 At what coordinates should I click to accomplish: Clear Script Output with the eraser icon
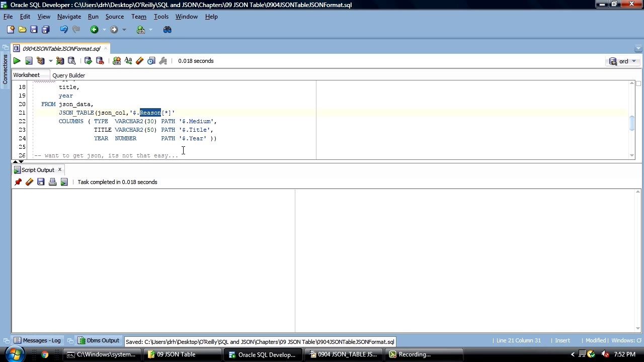tap(29, 182)
